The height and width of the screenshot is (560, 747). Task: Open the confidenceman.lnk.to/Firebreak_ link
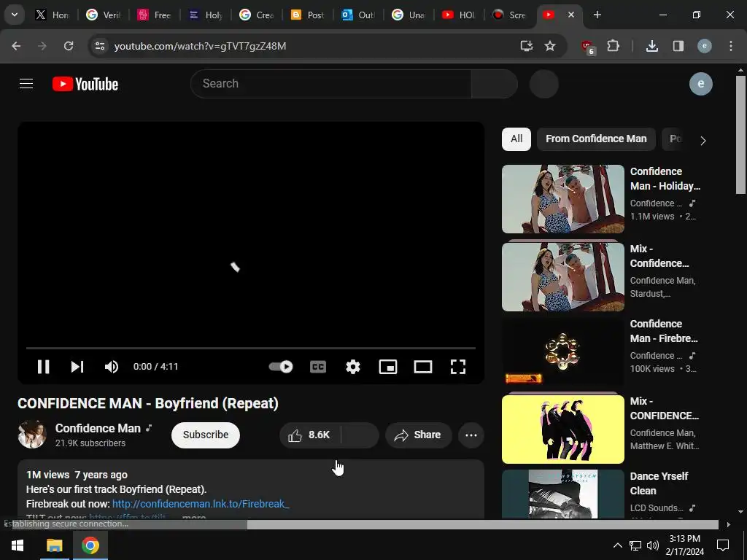(201, 504)
